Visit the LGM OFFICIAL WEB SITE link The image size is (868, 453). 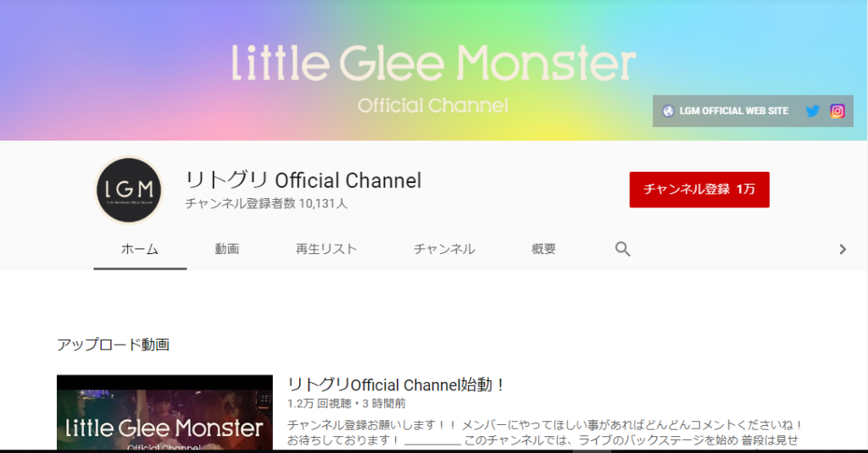tap(733, 111)
